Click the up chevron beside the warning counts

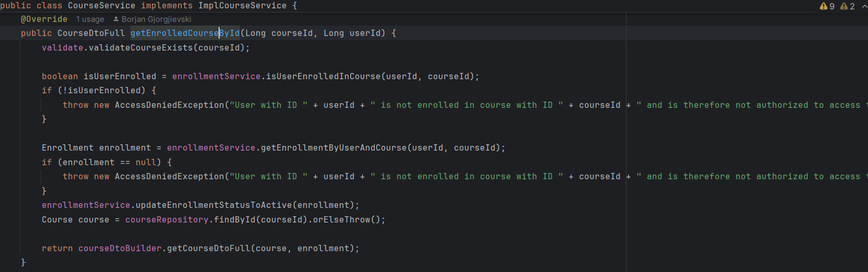click(864, 6)
